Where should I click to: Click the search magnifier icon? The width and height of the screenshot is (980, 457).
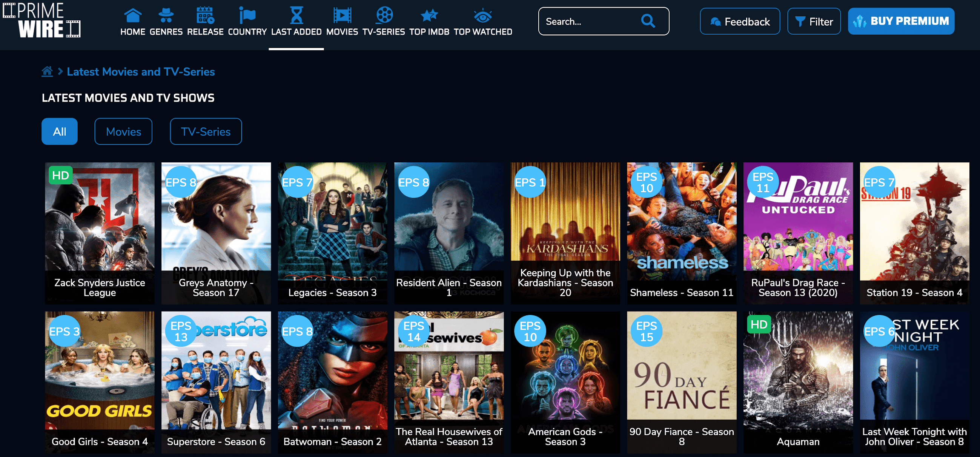tap(648, 21)
